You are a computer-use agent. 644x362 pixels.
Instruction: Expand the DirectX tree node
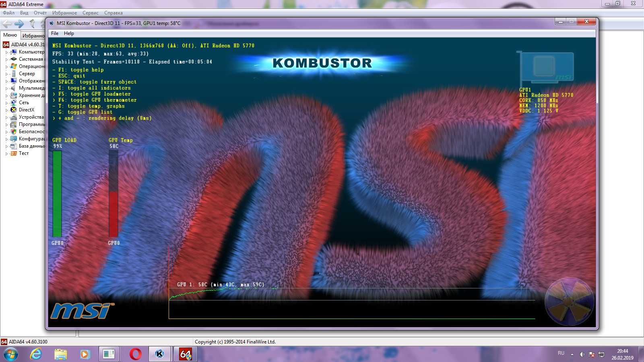[6, 110]
